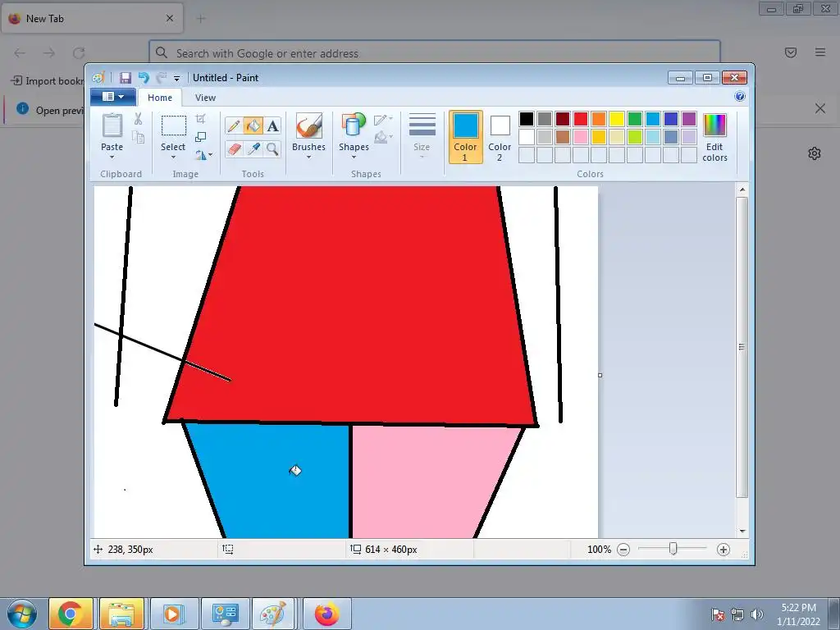Viewport: 840px width, 630px height.
Task: Open the Edit colors dialog
Action: pos(714,137)
